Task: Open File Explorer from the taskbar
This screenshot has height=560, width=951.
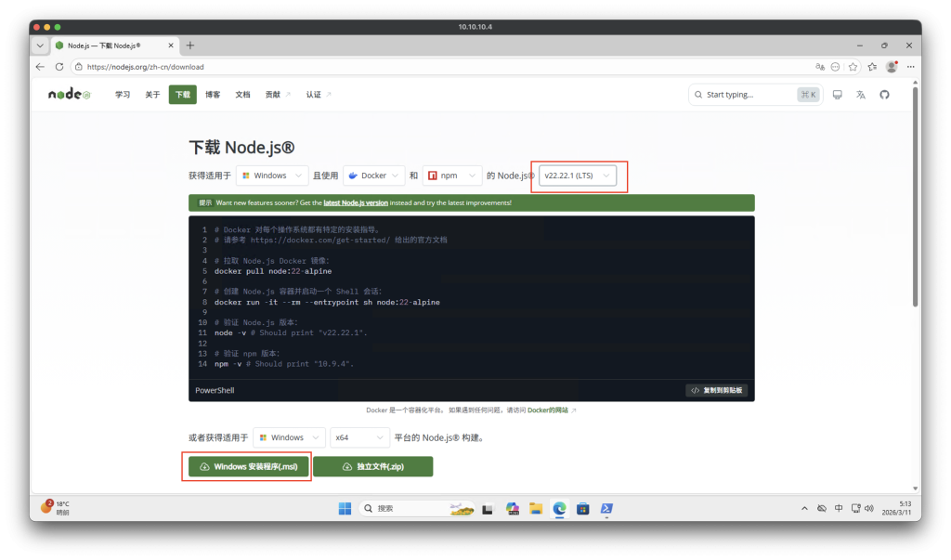Action: pyautogui.click(x=536, y=508)
